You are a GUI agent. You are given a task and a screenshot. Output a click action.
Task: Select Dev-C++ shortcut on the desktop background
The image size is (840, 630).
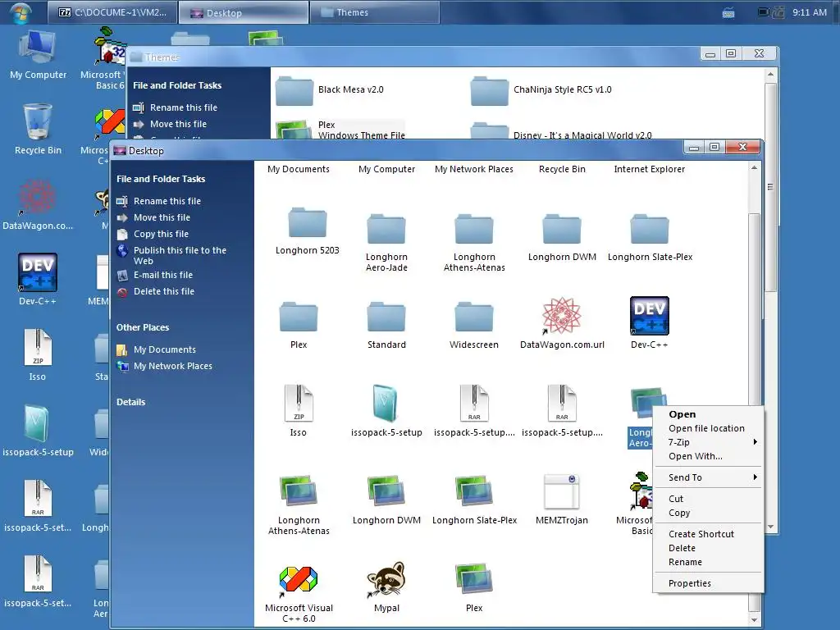click(38, 272)
